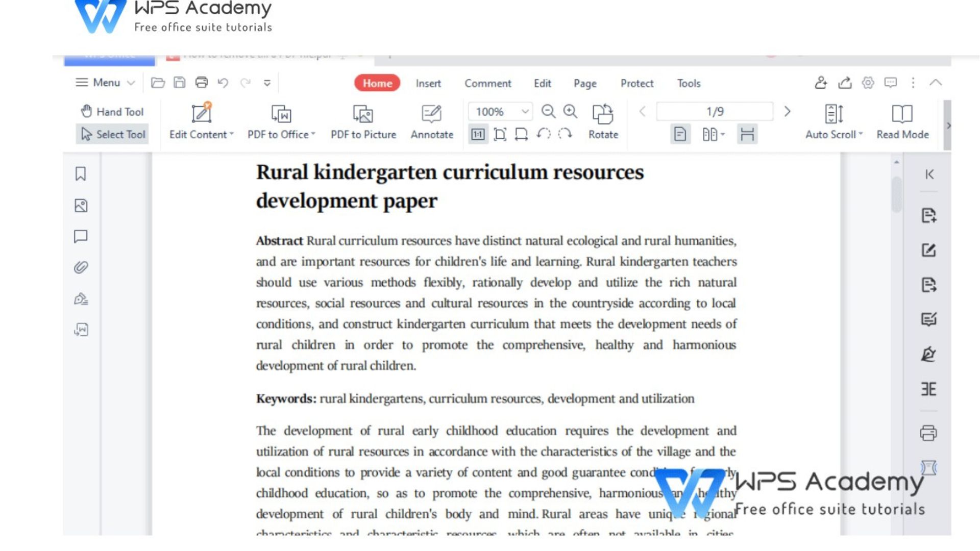Toggle actual size 1:1 view
The image size is (980, 551).
pyautogui.click(x=478, y=134)
